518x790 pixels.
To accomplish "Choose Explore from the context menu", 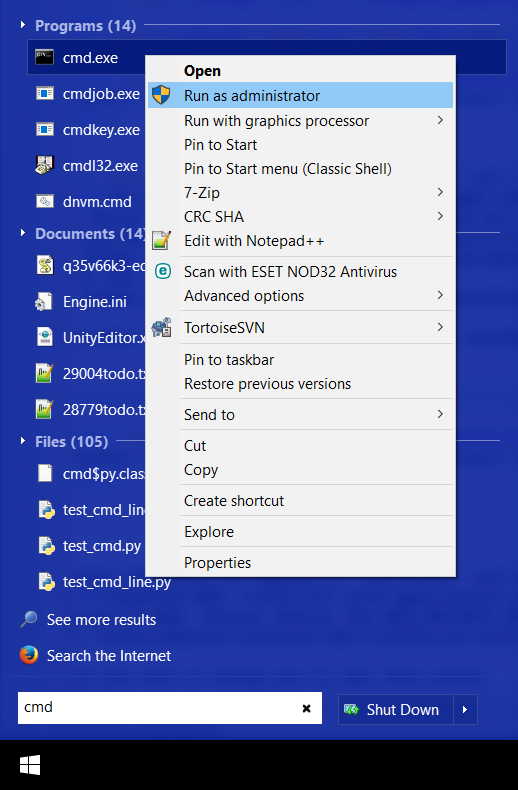I will (x=300, y=532).
